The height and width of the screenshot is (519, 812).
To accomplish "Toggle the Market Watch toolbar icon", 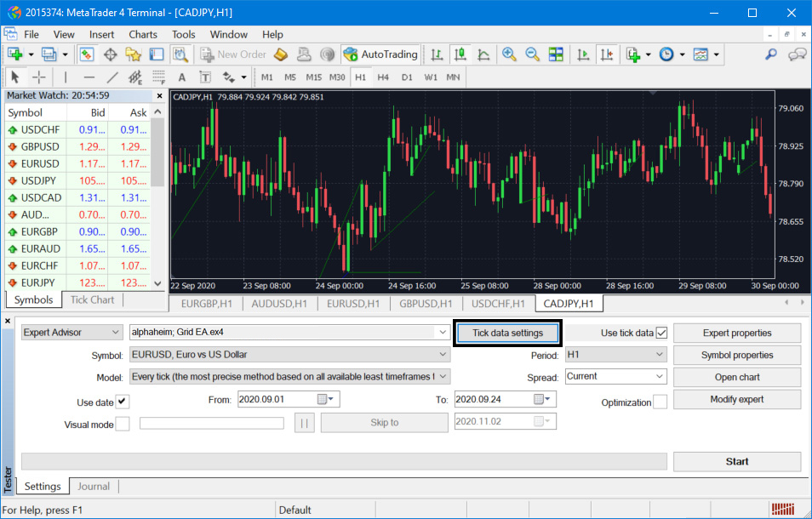I will coord(87,54).
